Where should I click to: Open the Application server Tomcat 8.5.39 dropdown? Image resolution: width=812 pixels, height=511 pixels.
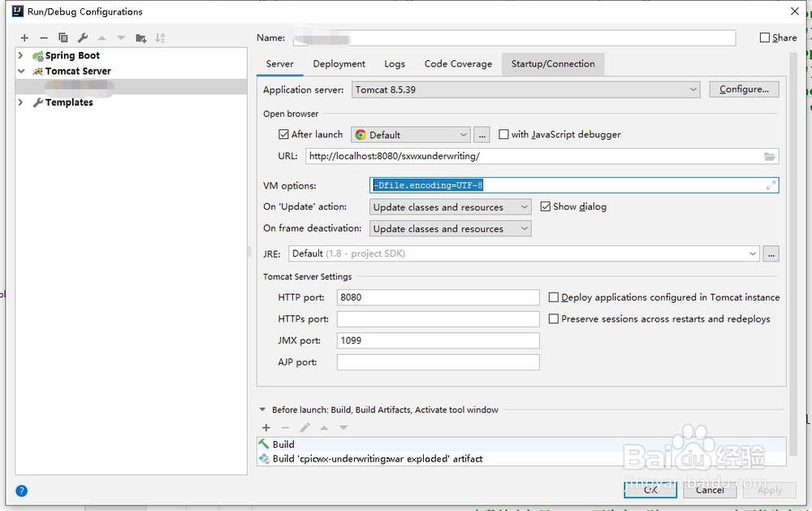[x=525, y=89]
